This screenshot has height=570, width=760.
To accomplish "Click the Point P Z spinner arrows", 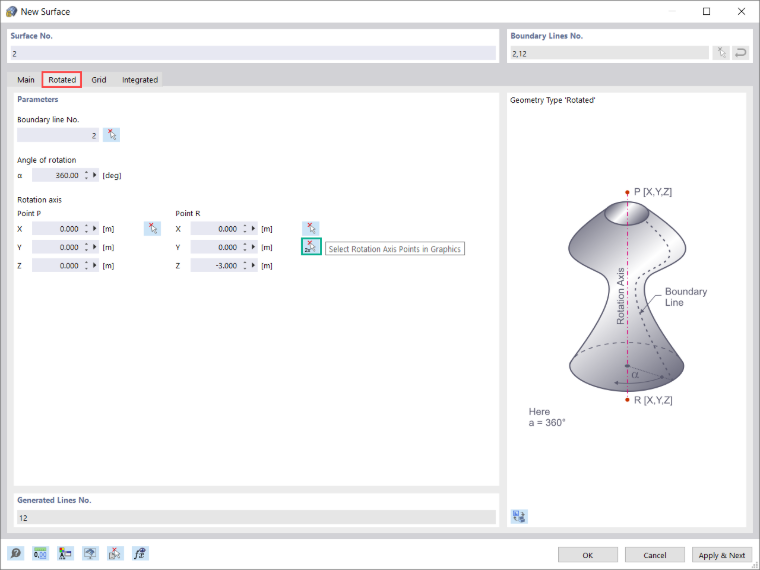I will pyautogui.click(x=86, y=266).
